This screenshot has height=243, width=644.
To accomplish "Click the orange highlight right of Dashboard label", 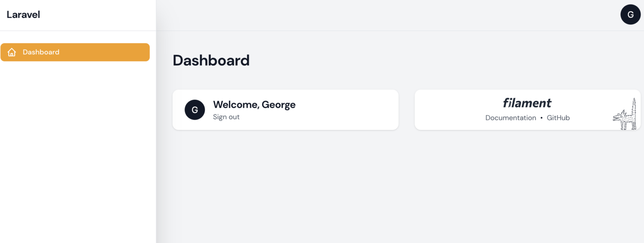I will click(109, 52).
